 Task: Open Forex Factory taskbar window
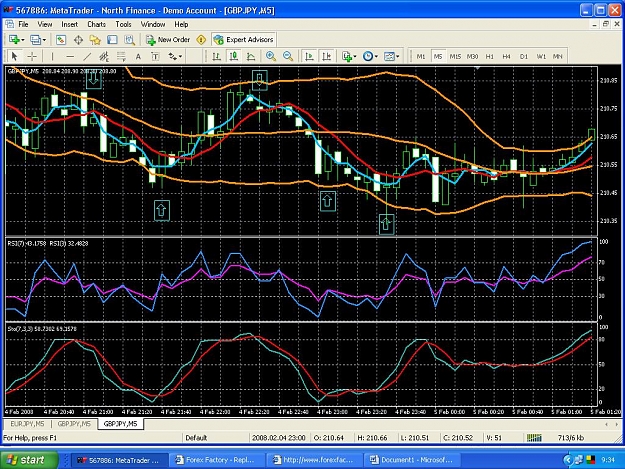217,460
